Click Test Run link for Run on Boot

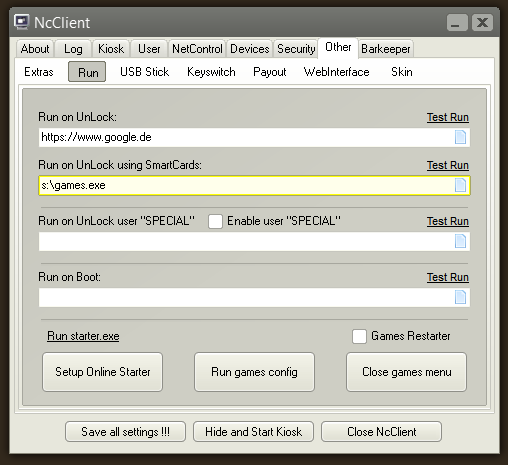click(448, 277)
